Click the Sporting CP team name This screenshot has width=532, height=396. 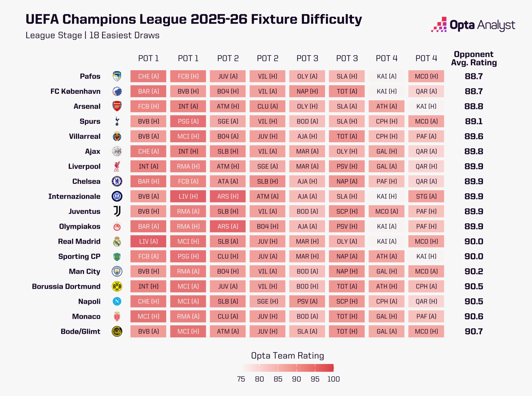point(79,256)
